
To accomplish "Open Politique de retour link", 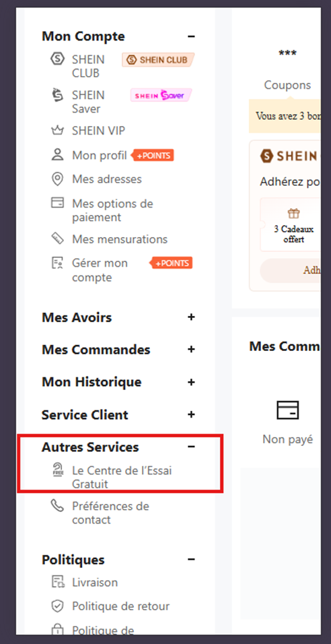I will pyautogui.click(x=120, y=606).
